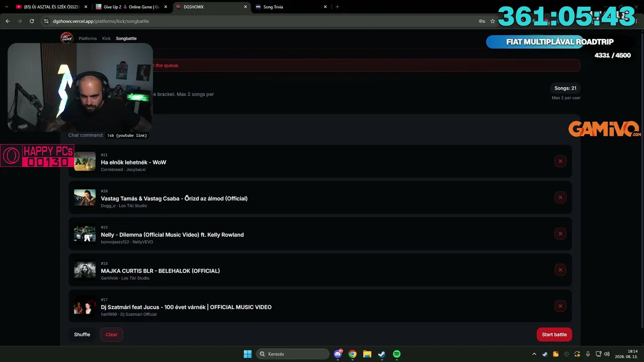Open network settings from the system tray
Screen dimensions: 644x362
598,354
